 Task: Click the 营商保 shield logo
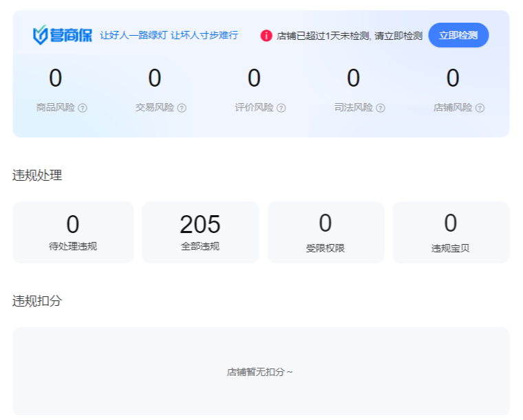(63, 35)
